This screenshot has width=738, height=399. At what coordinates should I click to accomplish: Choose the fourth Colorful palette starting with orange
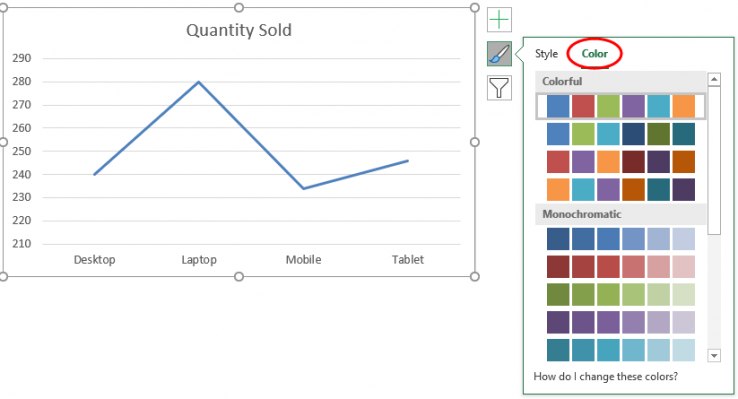620,190
